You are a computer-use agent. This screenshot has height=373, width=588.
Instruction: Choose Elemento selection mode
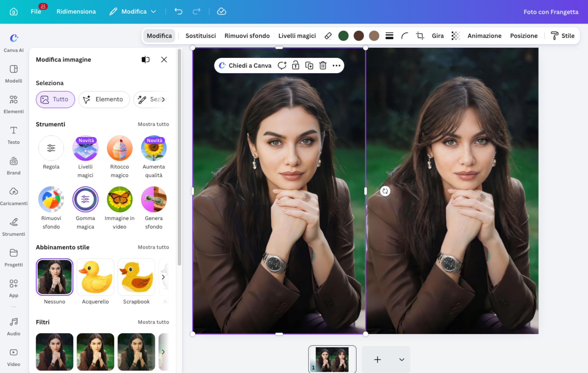(x=104, y=99)
